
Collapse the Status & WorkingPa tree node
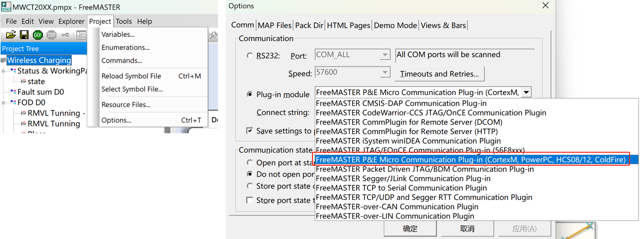pyautogui.click(x=4, y=71)
